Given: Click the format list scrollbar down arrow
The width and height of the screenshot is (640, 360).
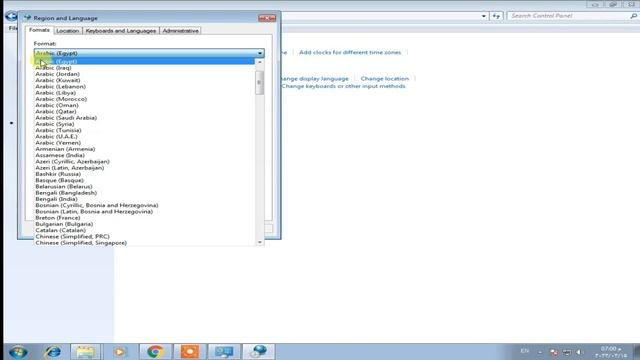Looking at the screenshot, I should point(260,242).
